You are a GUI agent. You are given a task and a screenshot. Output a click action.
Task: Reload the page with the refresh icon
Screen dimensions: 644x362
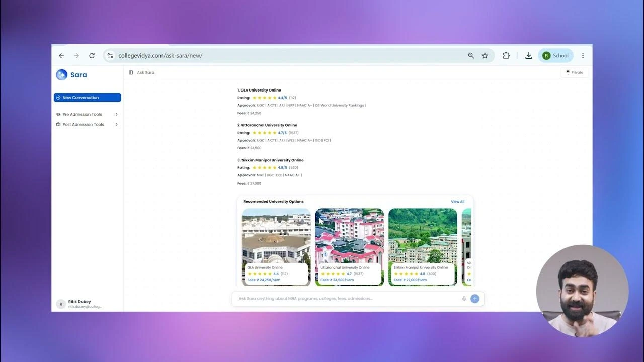coord(92,56)
